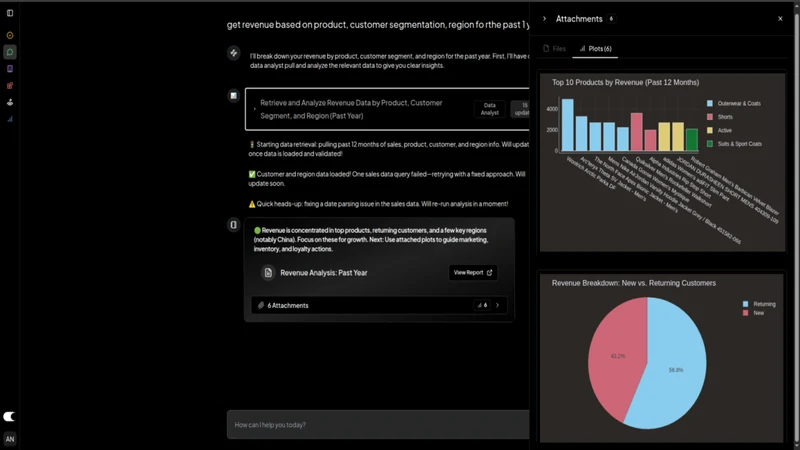Click the 43.2% pie slice label
Viewport: 800px width, 450px height.
618,356
